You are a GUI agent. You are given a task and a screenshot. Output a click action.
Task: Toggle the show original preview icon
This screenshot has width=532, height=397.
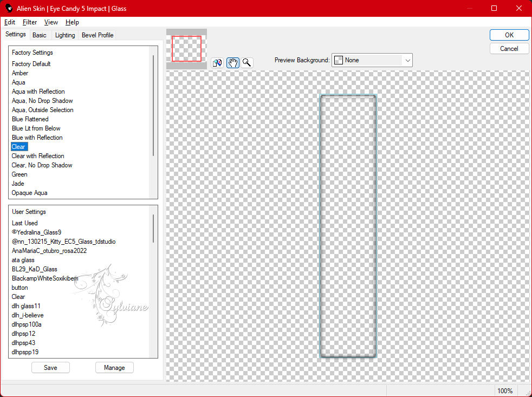click(x=217, y=63)
